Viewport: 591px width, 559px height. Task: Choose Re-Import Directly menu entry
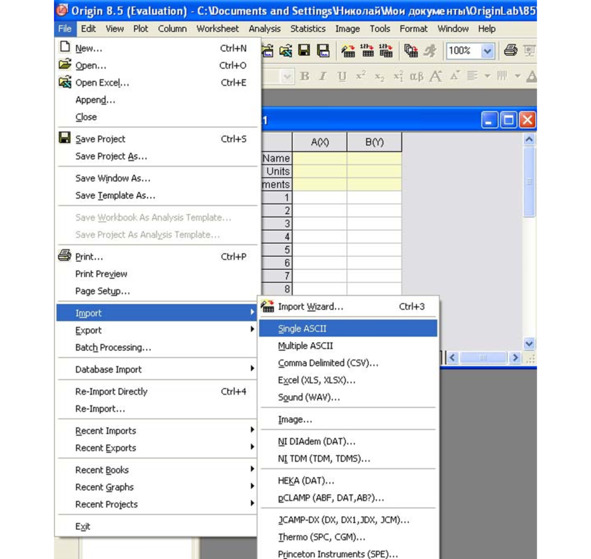(156, 391)
